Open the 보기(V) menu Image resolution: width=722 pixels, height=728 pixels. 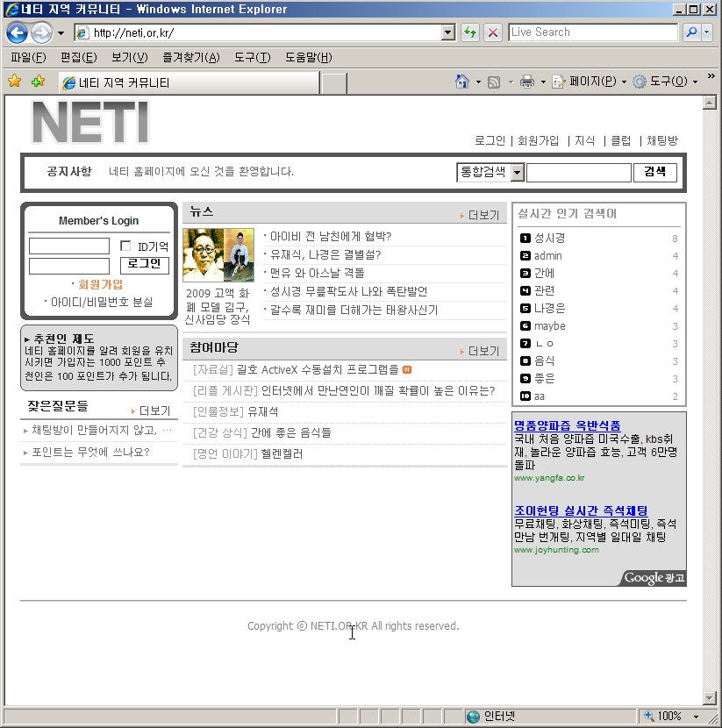coord(130,58)
